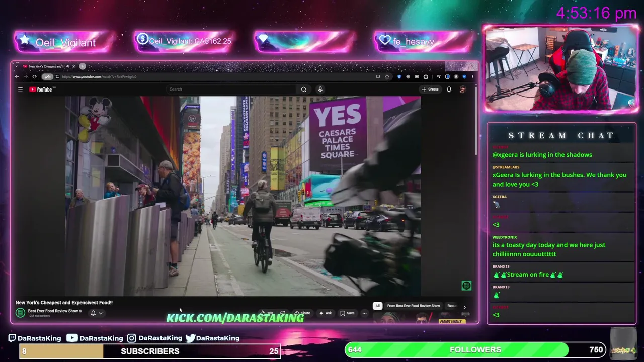This screenshot has height=362, width=644.
Task: Click the fe_hesavy banner label
Action: (414, 42)
